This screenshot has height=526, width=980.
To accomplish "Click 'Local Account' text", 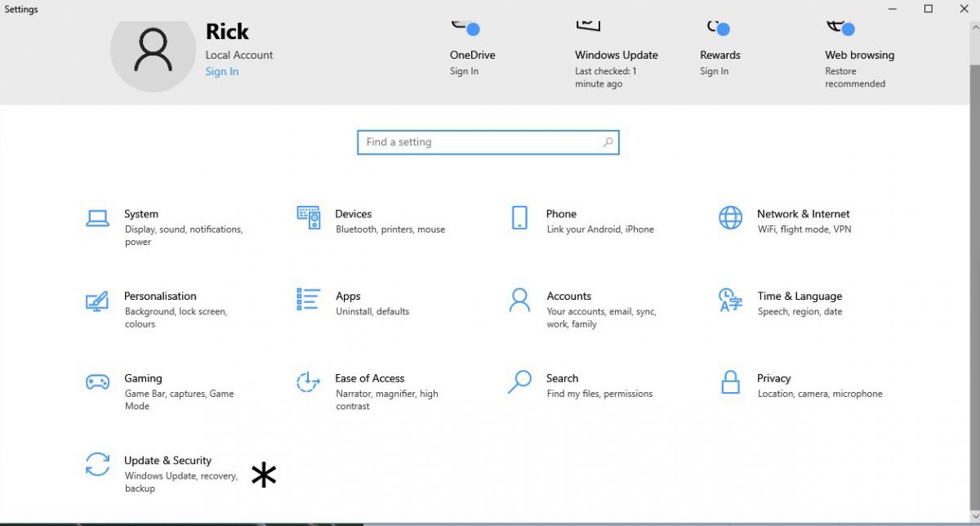I will (x=239, y=56).
